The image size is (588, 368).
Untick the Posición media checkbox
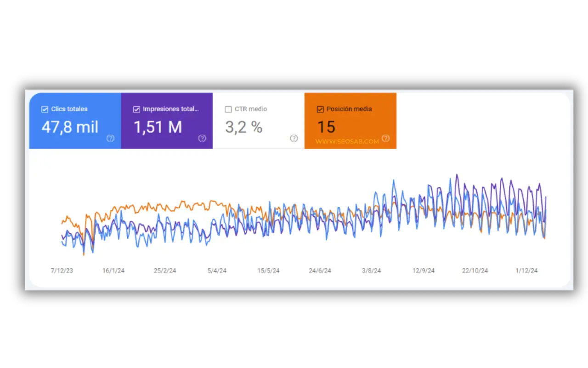tap(320, 109)
